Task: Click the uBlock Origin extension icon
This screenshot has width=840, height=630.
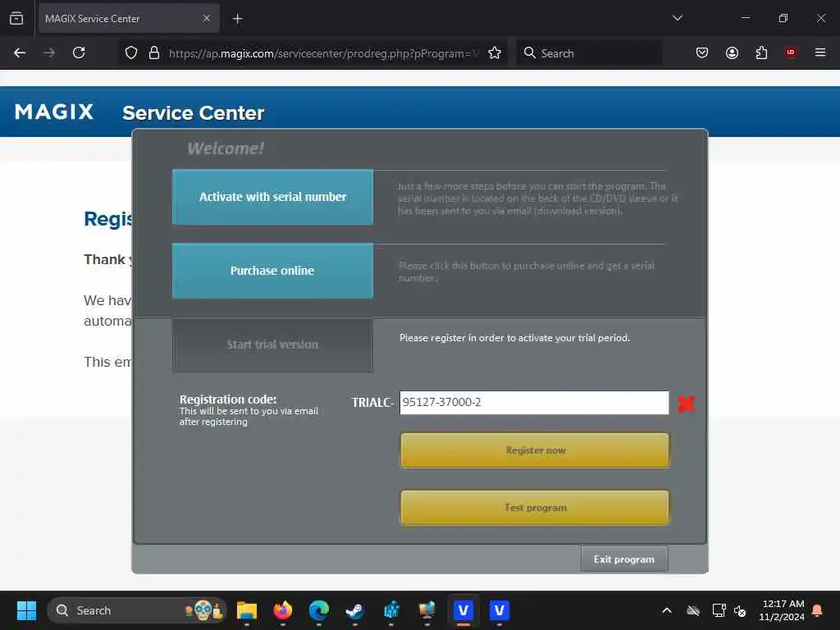Action: pyautogui.click(x=791, y=52)
